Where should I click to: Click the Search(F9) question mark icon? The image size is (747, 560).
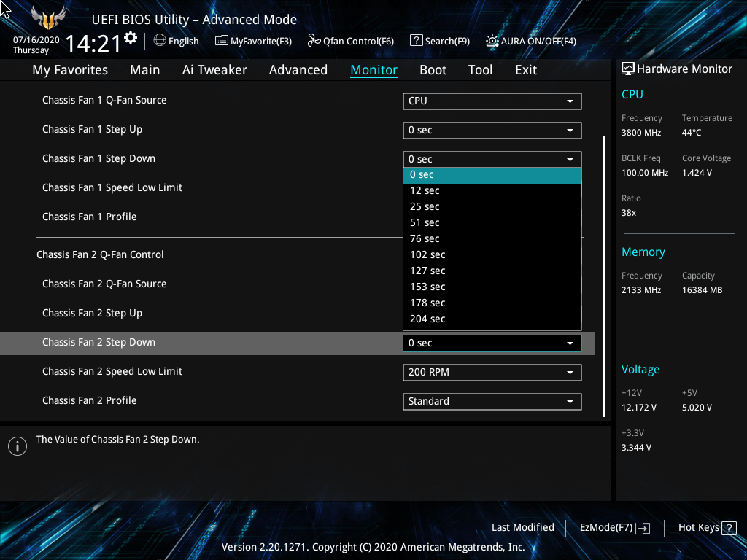pos(416,41)
